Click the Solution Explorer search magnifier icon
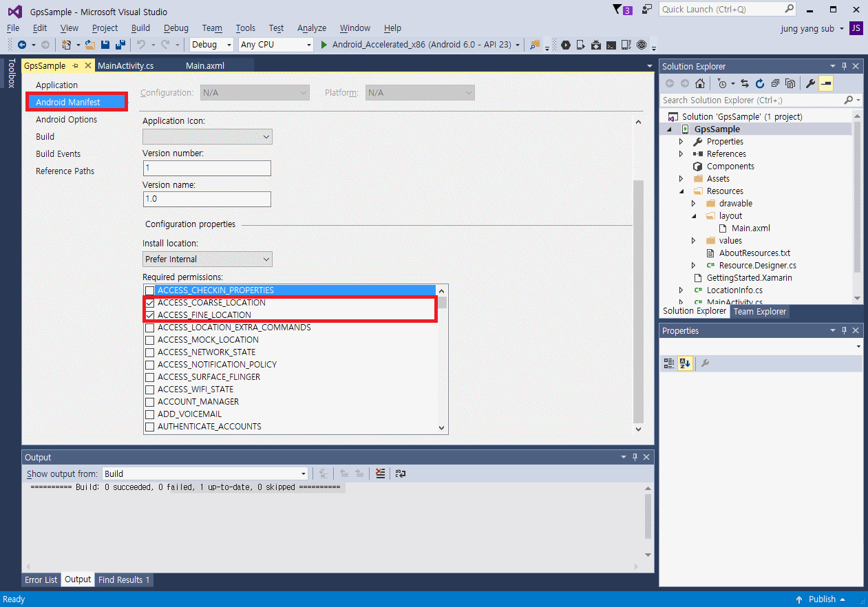Image resolution: width=868 pixels, height=607 pixels. pyautogui.click(x=848, y=100)
